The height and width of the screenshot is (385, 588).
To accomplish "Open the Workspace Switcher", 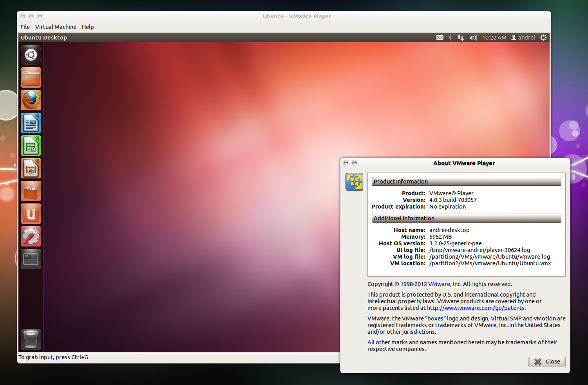I will [x=31, y=259].
